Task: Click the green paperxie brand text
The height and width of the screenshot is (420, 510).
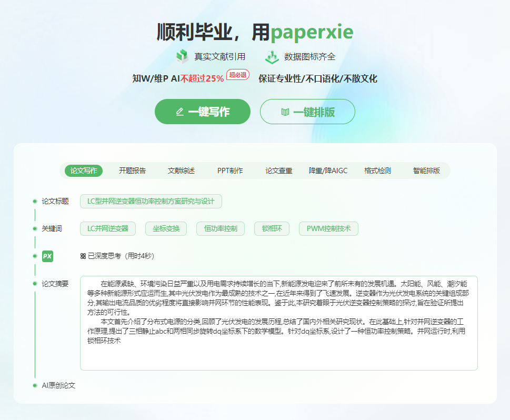Action: [312, 33]
